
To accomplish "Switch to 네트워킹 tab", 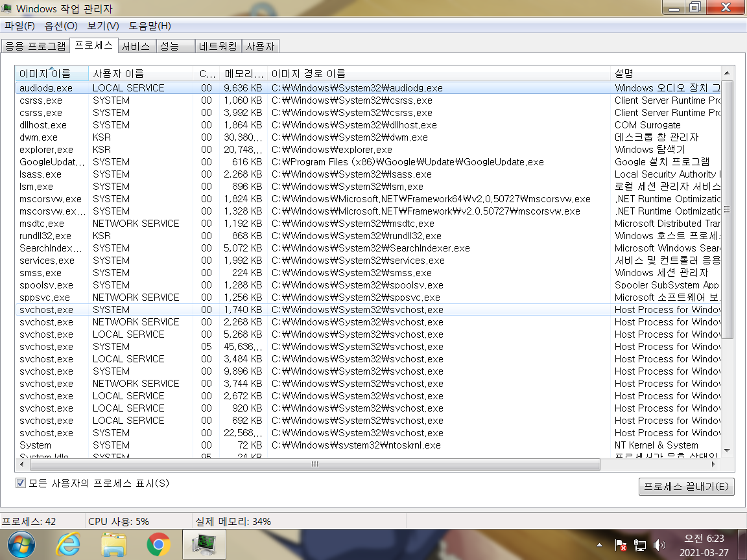I will click(x=218, y=46).
